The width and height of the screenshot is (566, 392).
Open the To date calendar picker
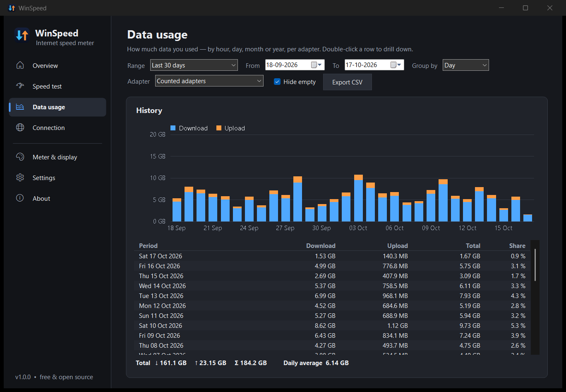pos(396,65)
